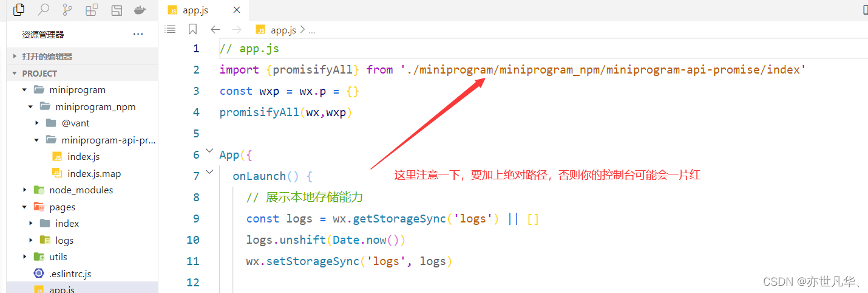Open the Extensions blocks icon
This screenshot has width=868, height=293.
[92, 10]
